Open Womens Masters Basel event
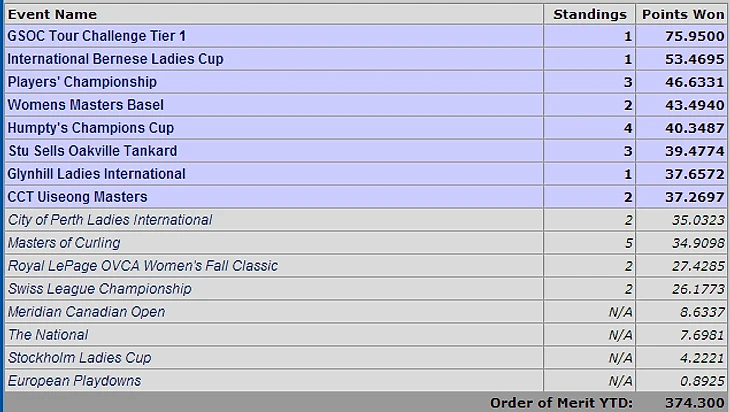 click(x=86, y=105)
